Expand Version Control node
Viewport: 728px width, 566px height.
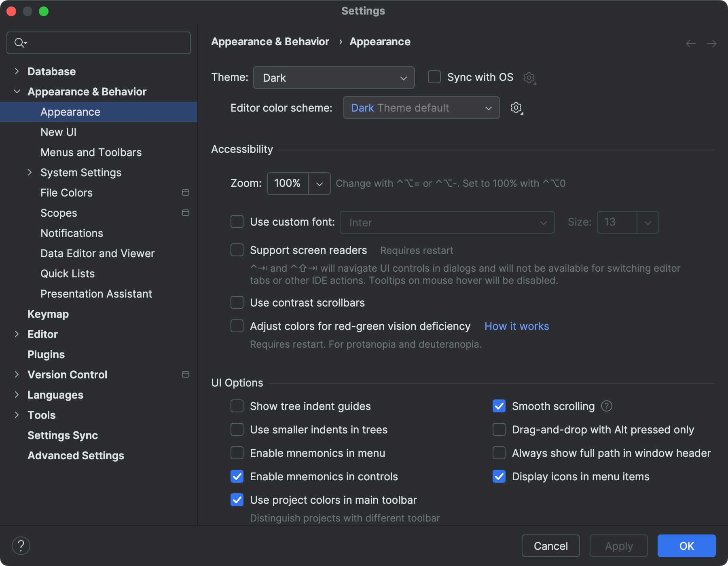point(17,374)
